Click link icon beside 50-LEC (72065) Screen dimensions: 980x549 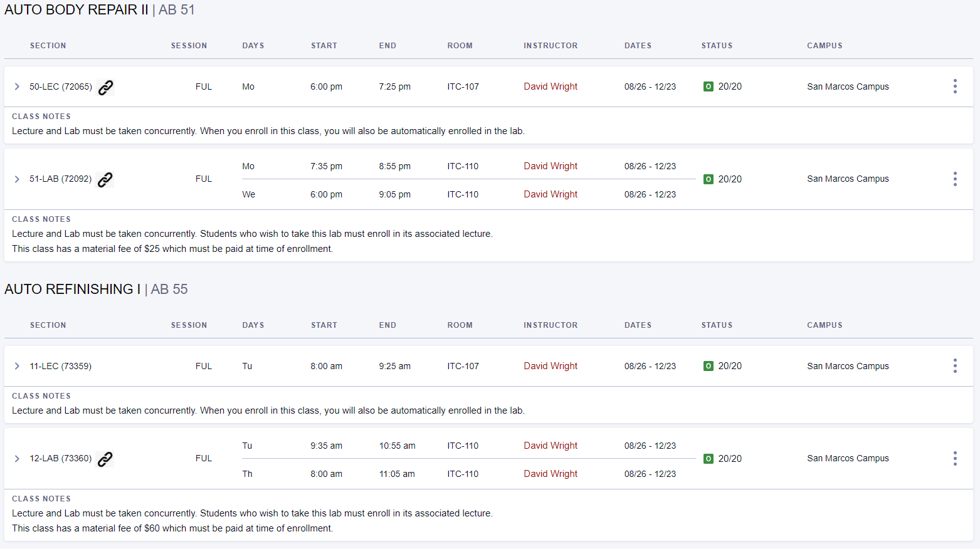tap(106, 87)
